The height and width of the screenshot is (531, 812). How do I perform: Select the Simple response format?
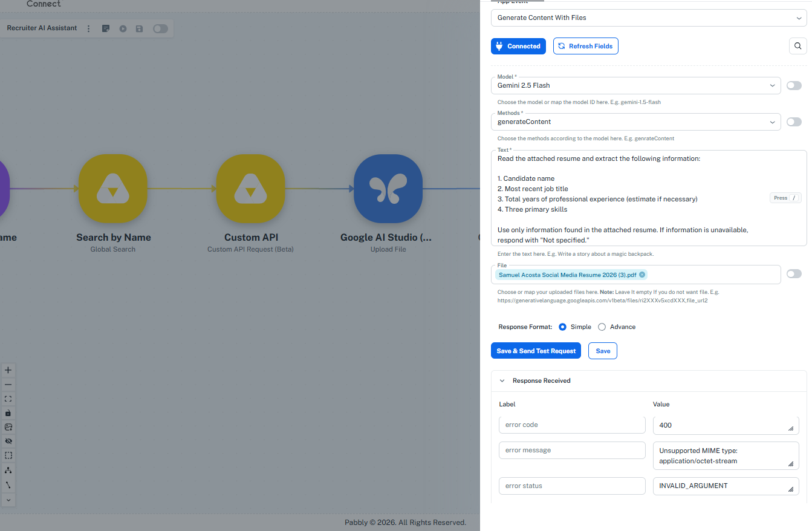(x=563, y=327)
